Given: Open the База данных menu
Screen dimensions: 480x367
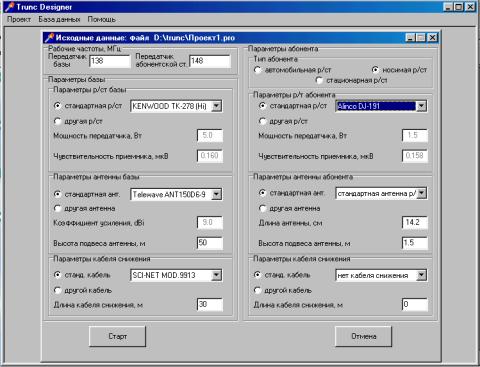Looking at the screenshot, I should pos(59,19).
